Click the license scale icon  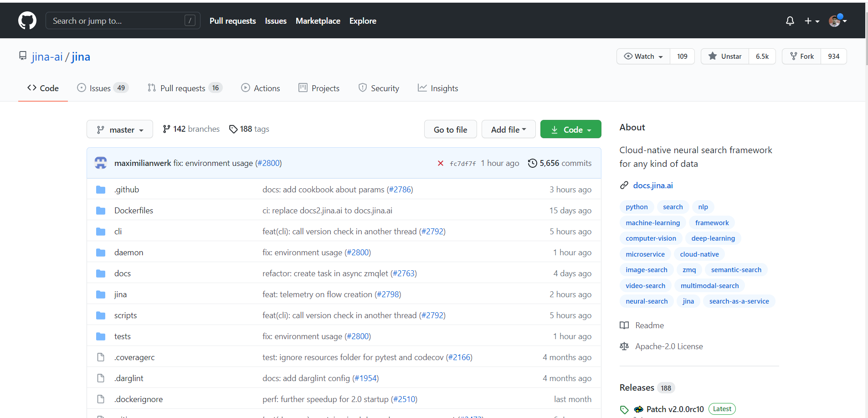pos(624,346)
